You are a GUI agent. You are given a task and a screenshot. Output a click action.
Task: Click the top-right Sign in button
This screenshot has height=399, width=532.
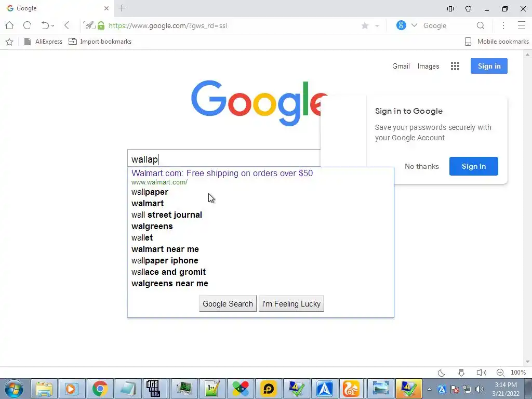click(x=489, y=66)
